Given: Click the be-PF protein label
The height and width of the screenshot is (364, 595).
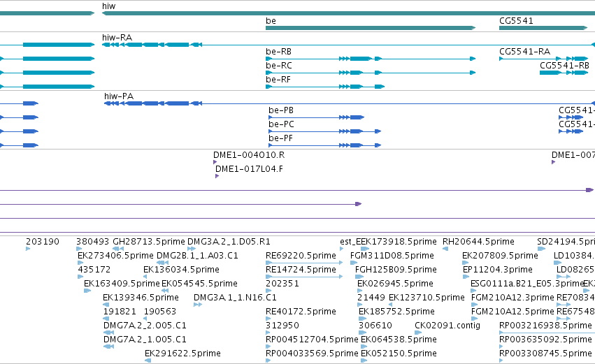Looking at the screenshot, I should [x=280, y=138].
